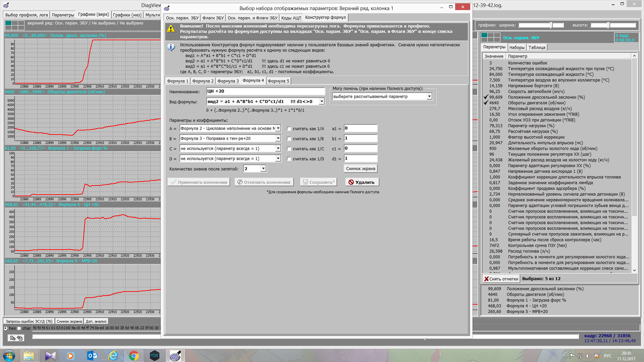Open the 'Коды АЦП' tab
This screenshot has height=362, width=644.
pos(291,18)
